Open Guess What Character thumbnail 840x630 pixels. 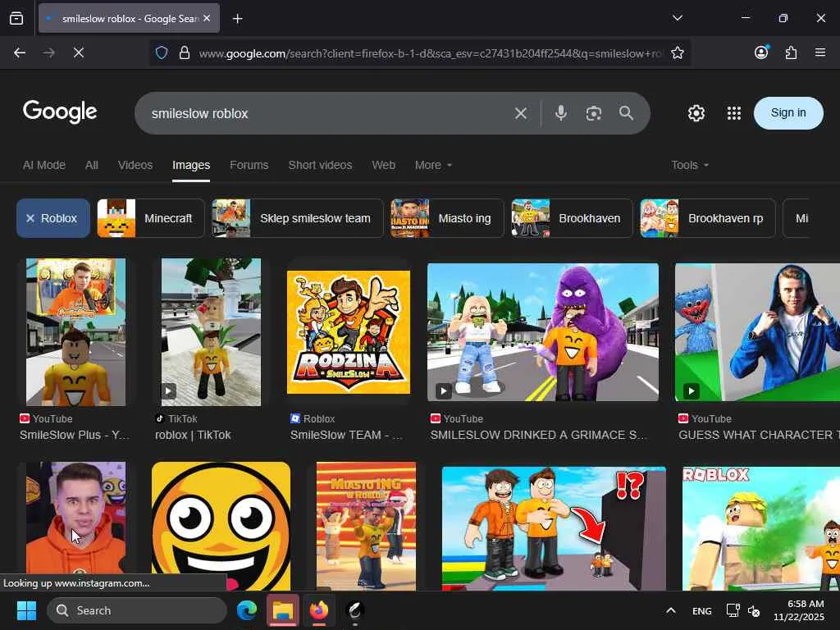(x=757, y=332)
